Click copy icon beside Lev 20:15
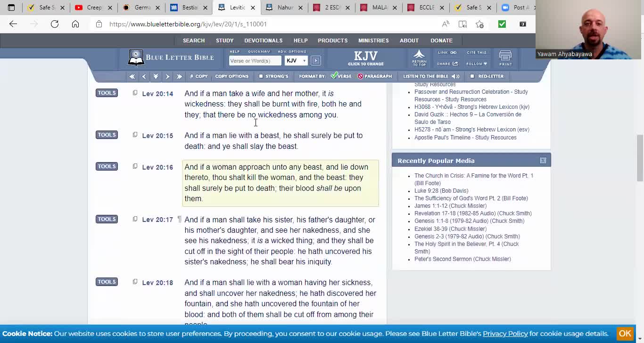 coord(135,135)
